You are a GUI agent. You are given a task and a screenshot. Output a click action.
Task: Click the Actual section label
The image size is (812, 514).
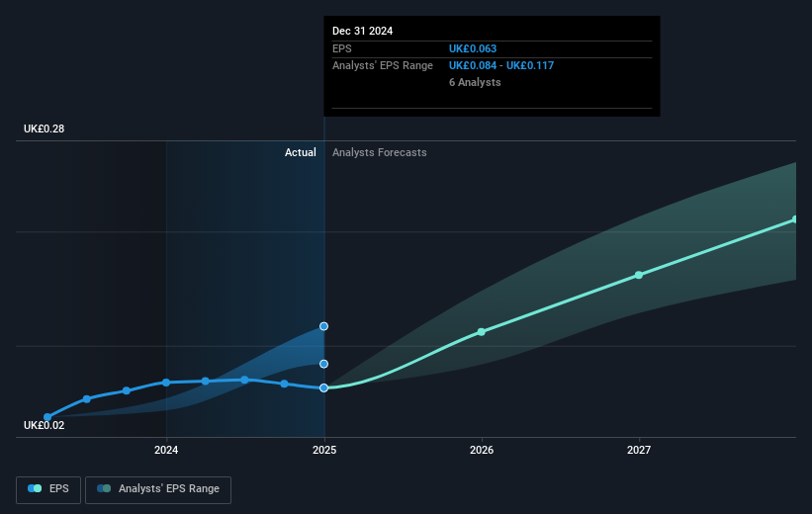[x=301, y=152]
